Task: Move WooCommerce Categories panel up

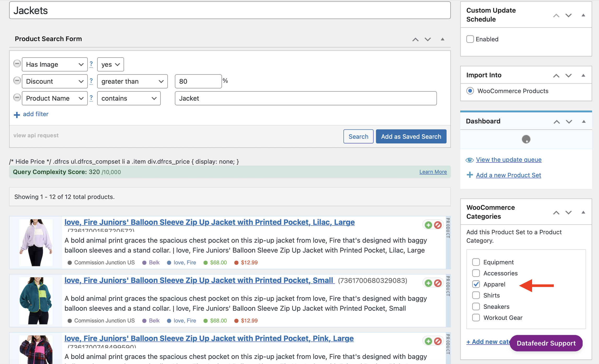Action: tap(556, 213)
